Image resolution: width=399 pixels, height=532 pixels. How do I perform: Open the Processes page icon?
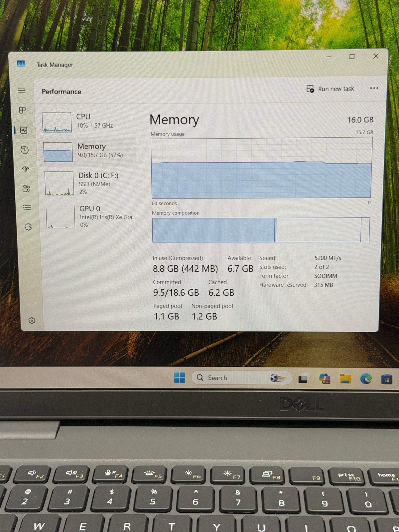(22, 110)
